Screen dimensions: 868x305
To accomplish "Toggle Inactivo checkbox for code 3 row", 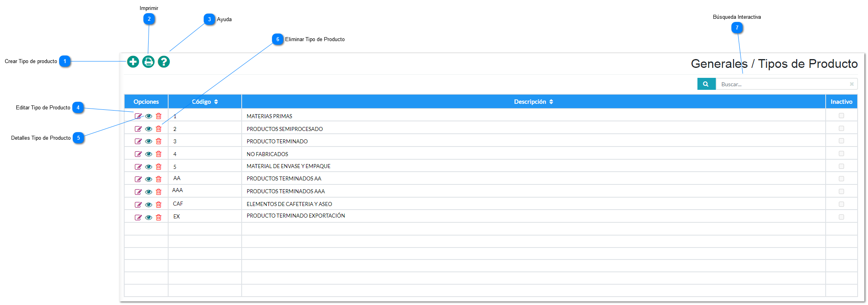I will (841, 141).
